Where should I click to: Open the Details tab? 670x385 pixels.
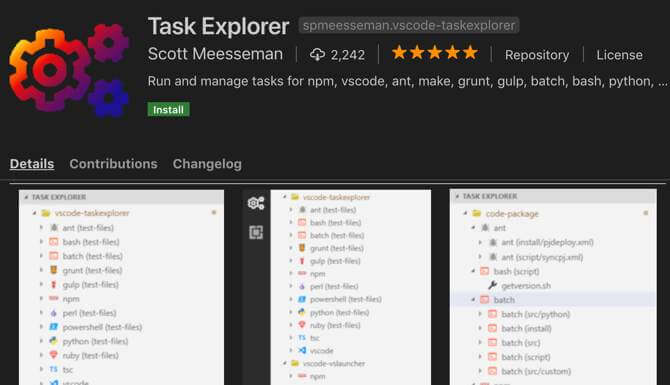point(32,164)
